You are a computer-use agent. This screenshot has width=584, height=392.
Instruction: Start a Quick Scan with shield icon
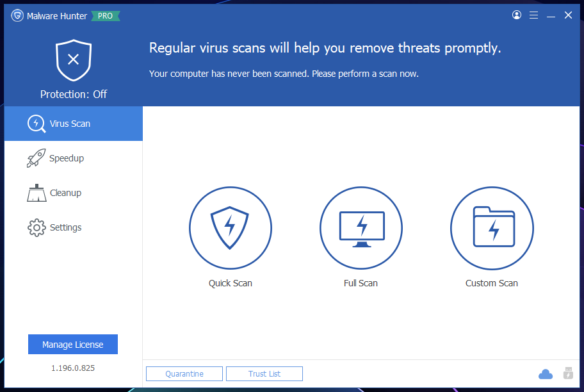tap(230, 227)
